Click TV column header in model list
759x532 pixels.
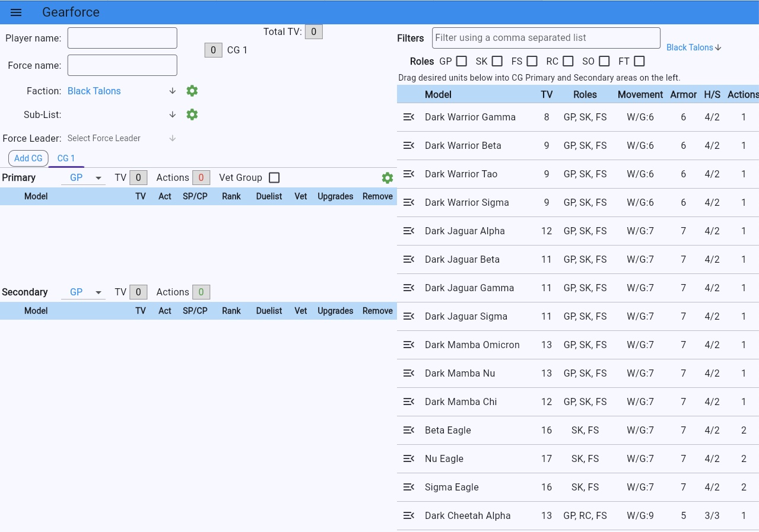[x=547, y=94]
